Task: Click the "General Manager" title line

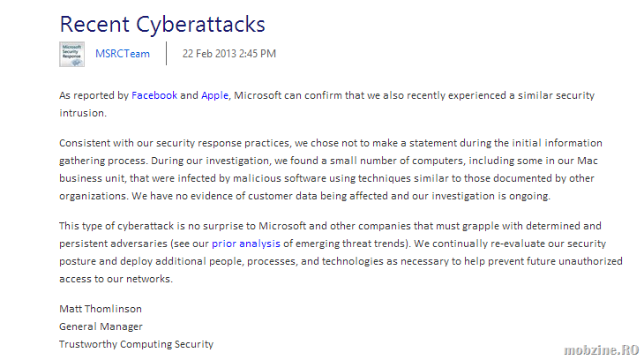Action: [101, 326]
